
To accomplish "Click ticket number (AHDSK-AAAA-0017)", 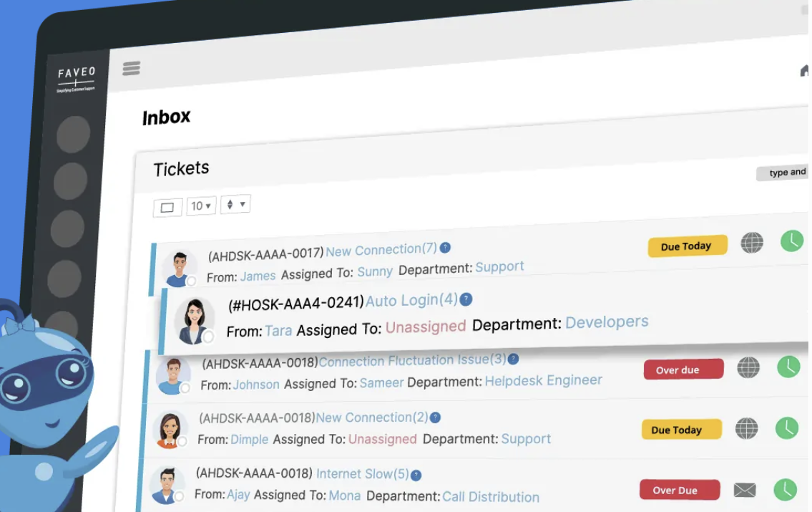I will click(x=265, y=254).
